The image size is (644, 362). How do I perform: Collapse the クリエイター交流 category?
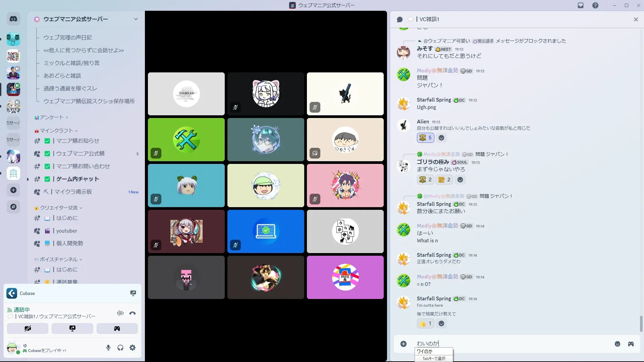point(59,208)
